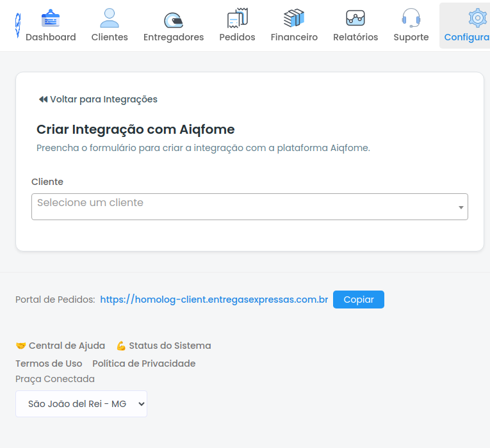Select the Financeiro menu label
Image resolution: width=490 pixels, height=448 pixels.
point(294,37)
